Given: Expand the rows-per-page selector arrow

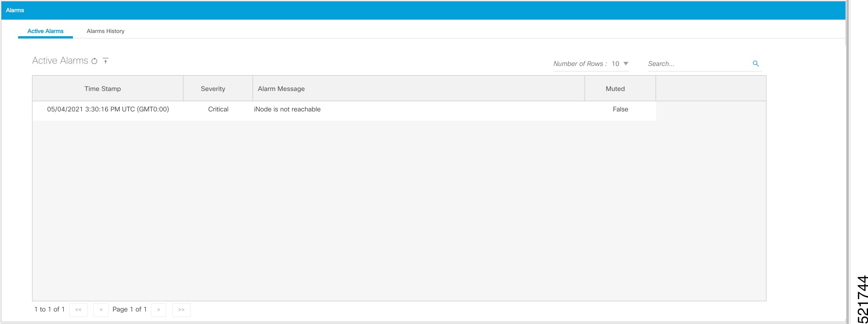Looking at the screenshot, I should click(x=625, y=63).
